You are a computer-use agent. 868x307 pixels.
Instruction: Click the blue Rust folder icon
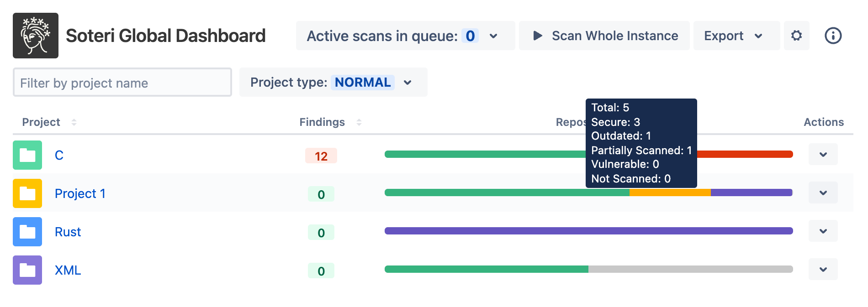[x=27, y=232]
